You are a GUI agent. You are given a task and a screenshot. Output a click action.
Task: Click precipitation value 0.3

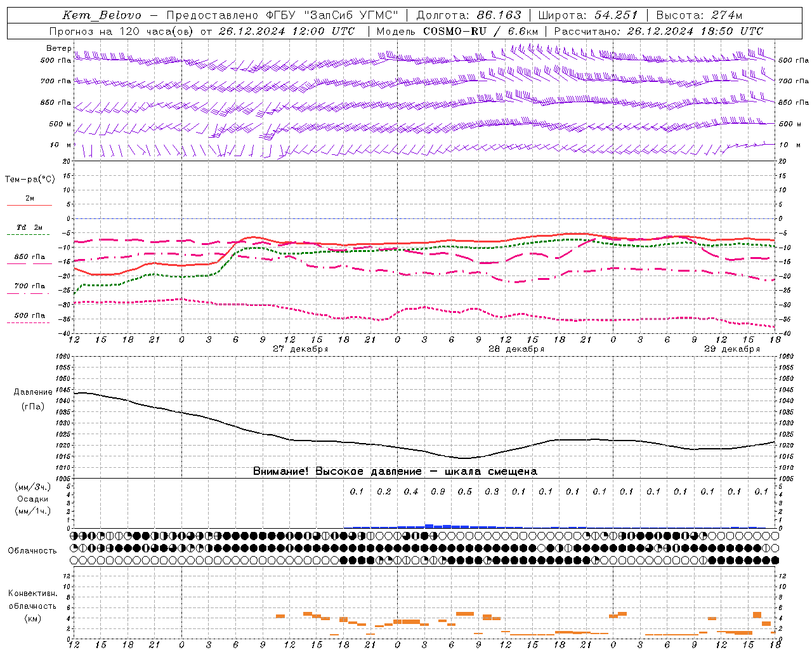(492, 491)
